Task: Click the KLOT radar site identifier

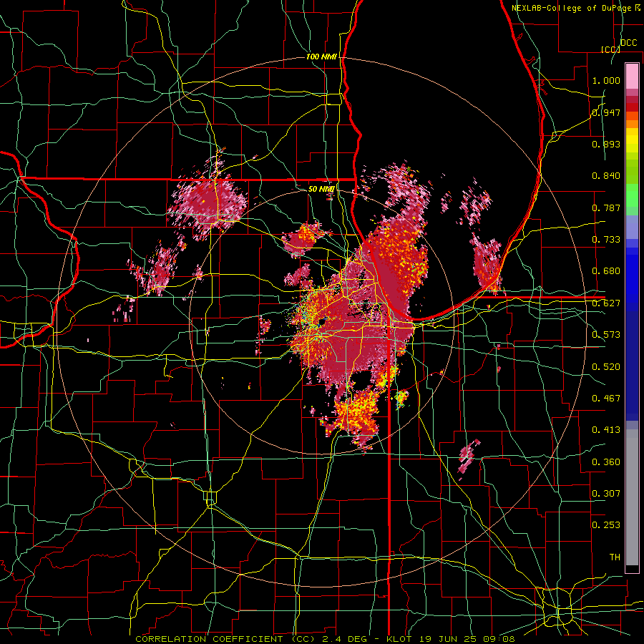Action: click(x=400, y=639)
